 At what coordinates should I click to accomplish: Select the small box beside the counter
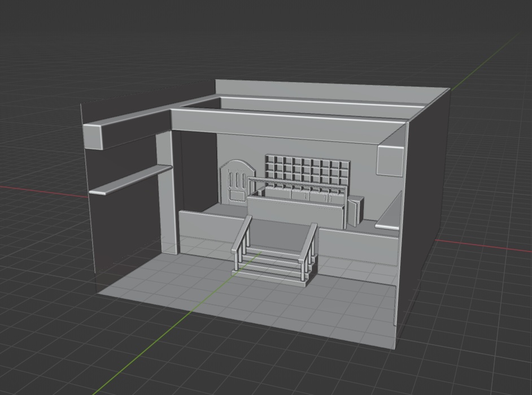point(355,212)
